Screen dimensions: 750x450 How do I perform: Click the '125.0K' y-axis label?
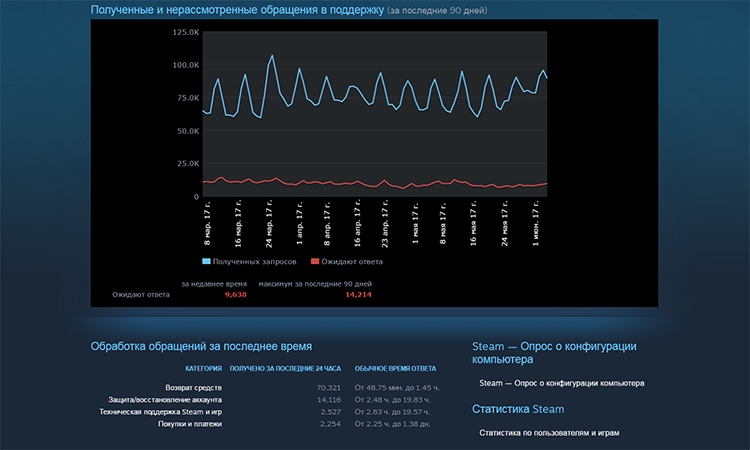(186, 32)
